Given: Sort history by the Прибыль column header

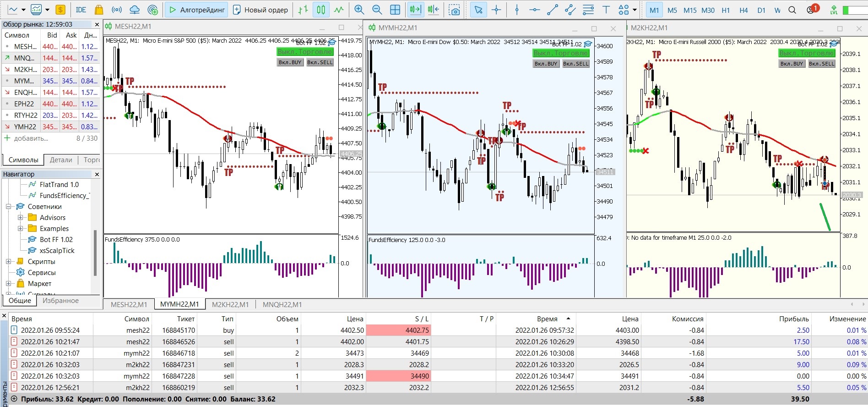Looking at the screenshot, I should [794, 319].
